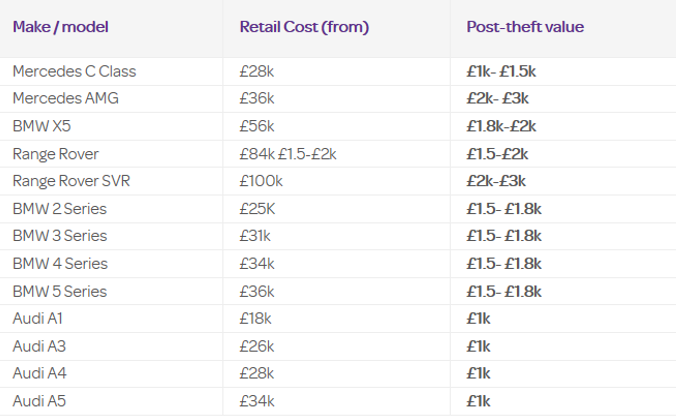Select the £100k retail cost cell
Image resolution: width=676 pixels, height=419 pixels.
(x=262, y=181)
